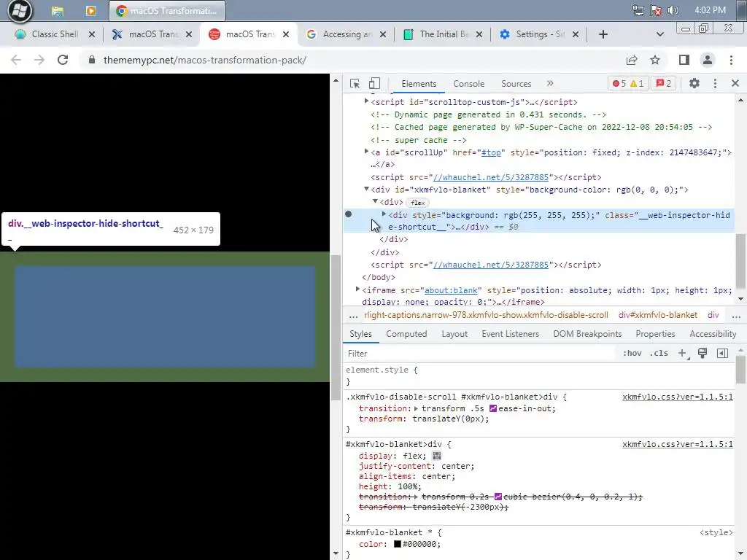Click the breadcrumb right ellipsis
This screenshot has width=747, height=560.
(735, 315)
